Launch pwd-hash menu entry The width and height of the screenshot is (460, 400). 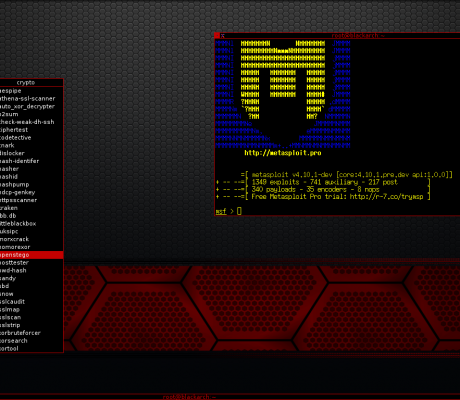tap(31, 270)
